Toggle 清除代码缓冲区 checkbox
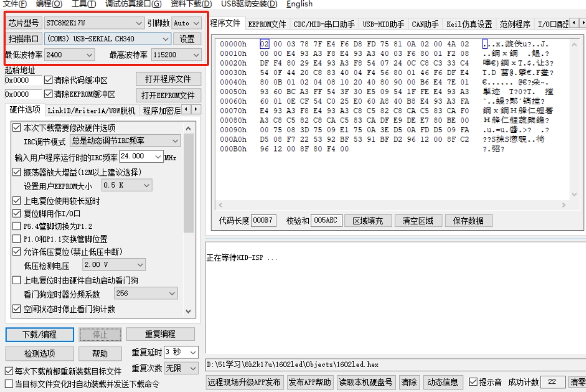This screenshot has height=392, width=586. 48,80
